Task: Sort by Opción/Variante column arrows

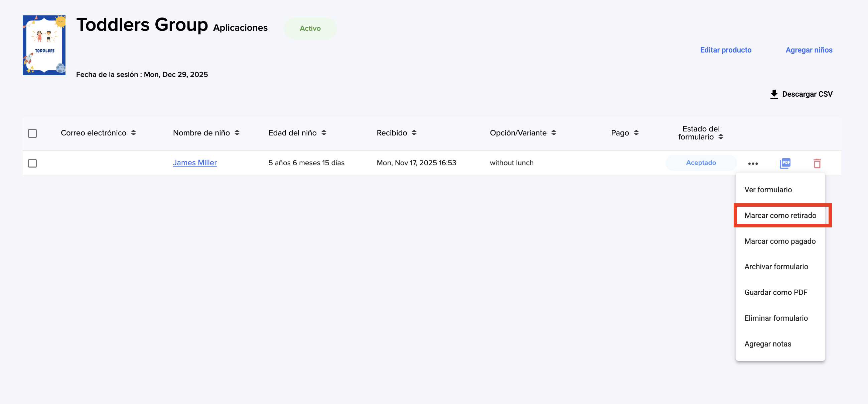Action: (554, 133)
